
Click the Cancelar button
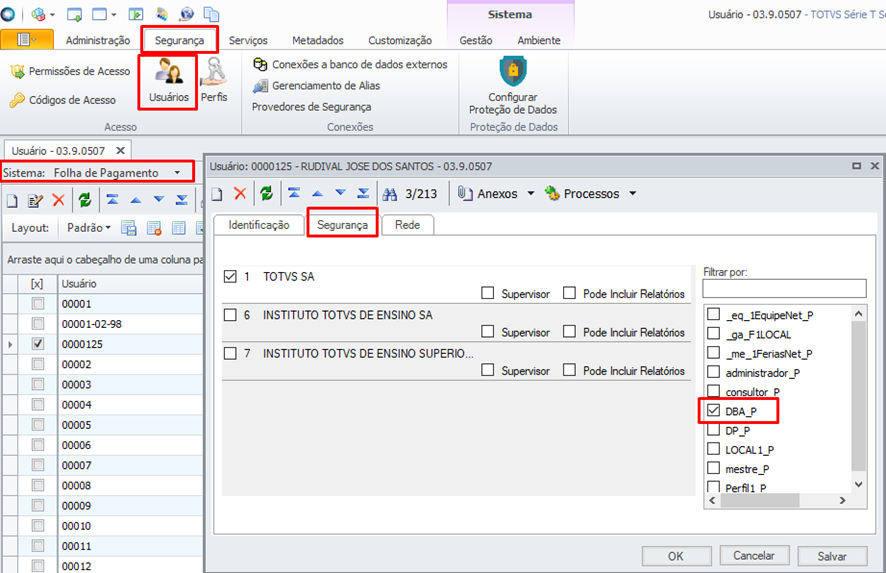coord(754,555)
